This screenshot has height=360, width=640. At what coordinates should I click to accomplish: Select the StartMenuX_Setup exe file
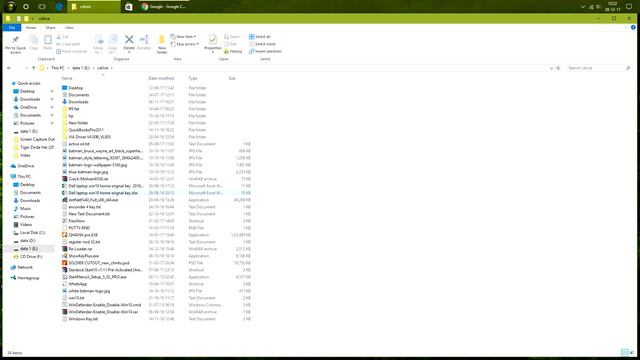pos(97,277)
